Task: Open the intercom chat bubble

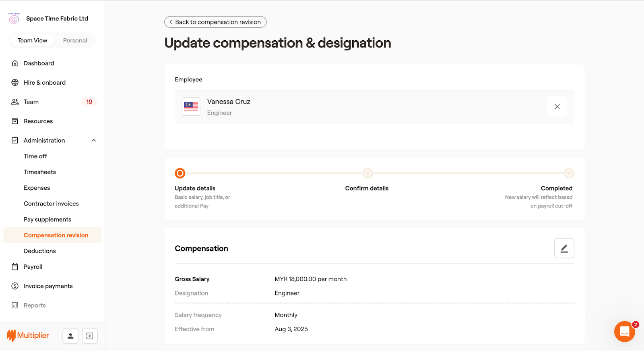Action: pos(624,332)
